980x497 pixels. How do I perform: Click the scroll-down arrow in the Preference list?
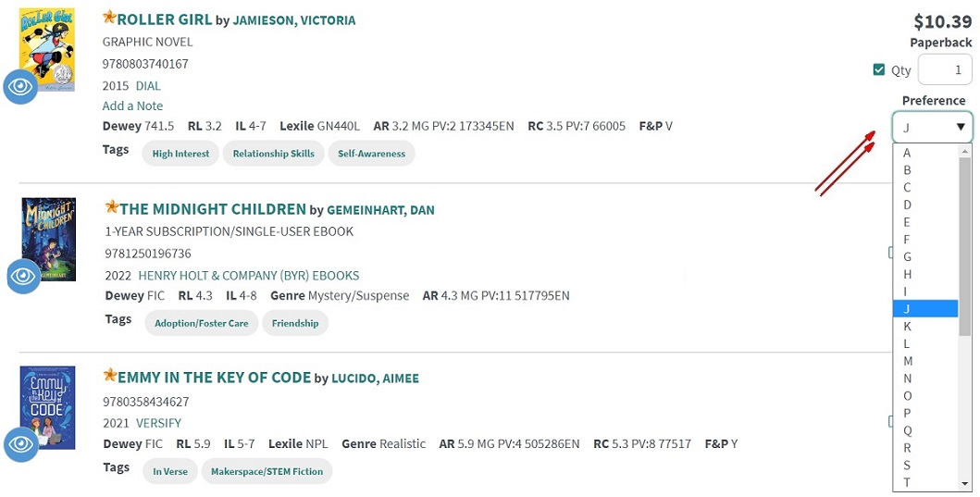click(x=965, y=484)
